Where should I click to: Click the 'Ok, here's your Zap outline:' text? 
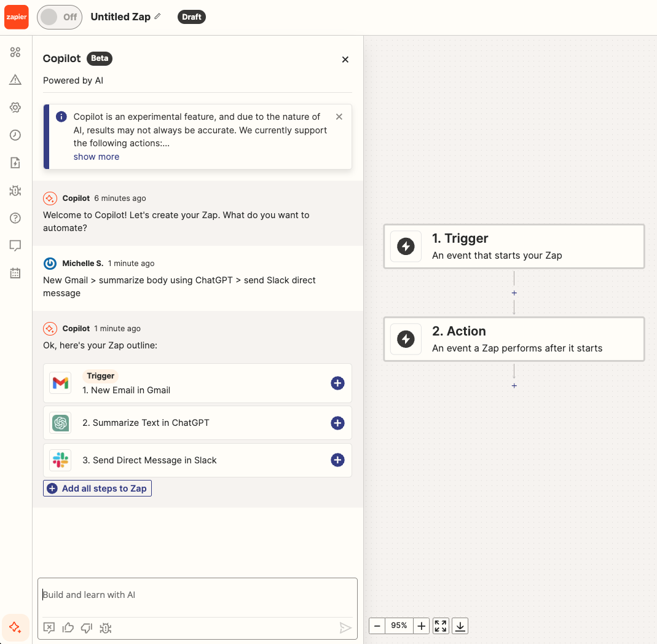coord(100,345)
